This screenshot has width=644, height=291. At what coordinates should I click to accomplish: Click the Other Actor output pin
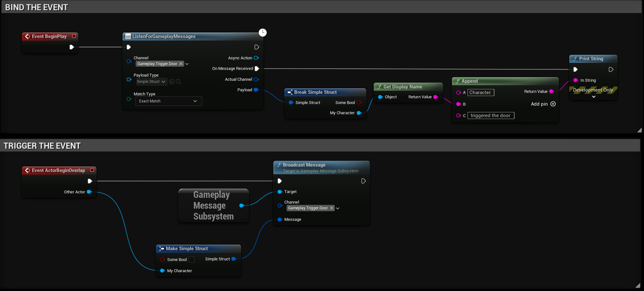pyautogui.click(x=89, y=192)
